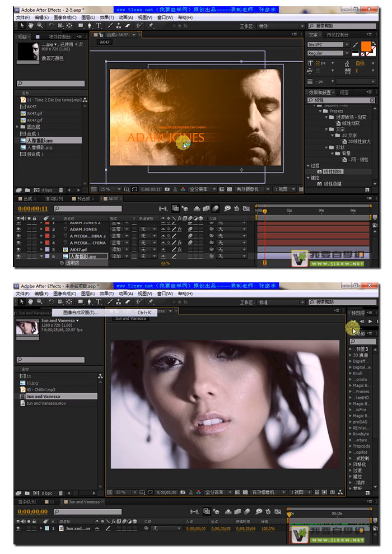
Task: Click previous frame button in lower Preview panel
Action: click(362, 321)
